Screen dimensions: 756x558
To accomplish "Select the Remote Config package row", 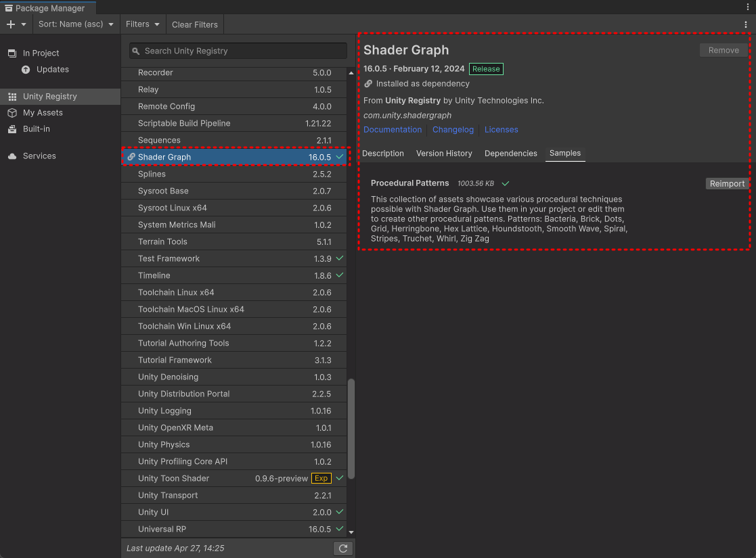I will point(234,106).
